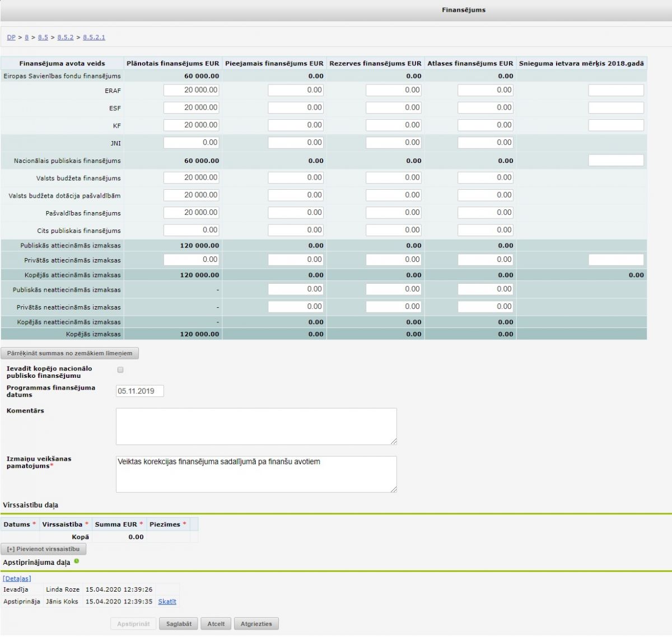672x637 pixels.
Task: Navigate to breadcrumb 8.5.2
Action: point(66,38)
